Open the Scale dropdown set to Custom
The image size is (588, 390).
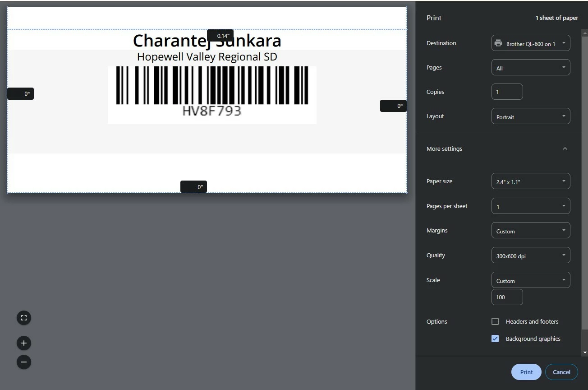click(531, 280)
